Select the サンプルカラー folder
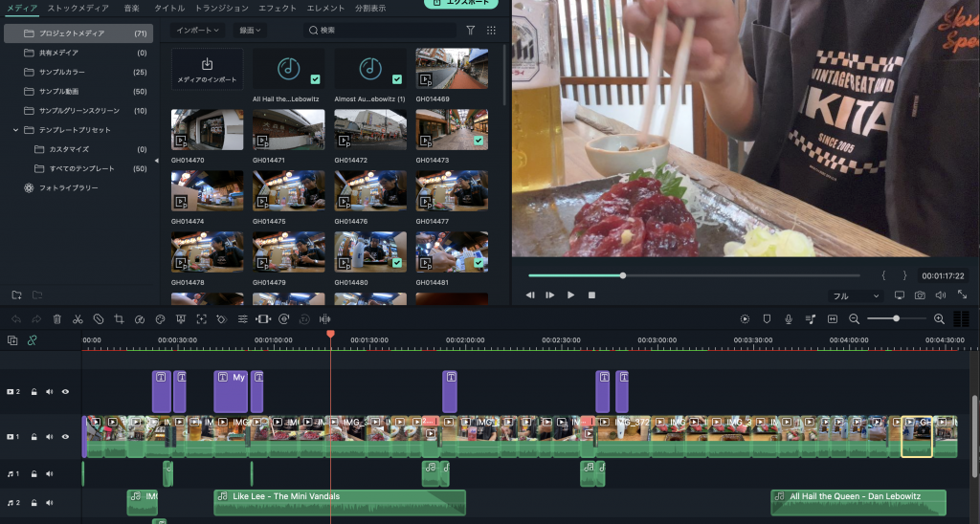The image size is (980, 524). click(x=79, y=72)
